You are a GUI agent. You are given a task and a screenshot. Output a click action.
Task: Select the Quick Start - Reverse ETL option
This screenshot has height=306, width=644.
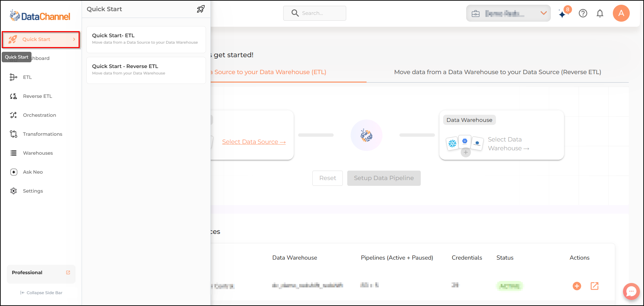click(146, 70)
